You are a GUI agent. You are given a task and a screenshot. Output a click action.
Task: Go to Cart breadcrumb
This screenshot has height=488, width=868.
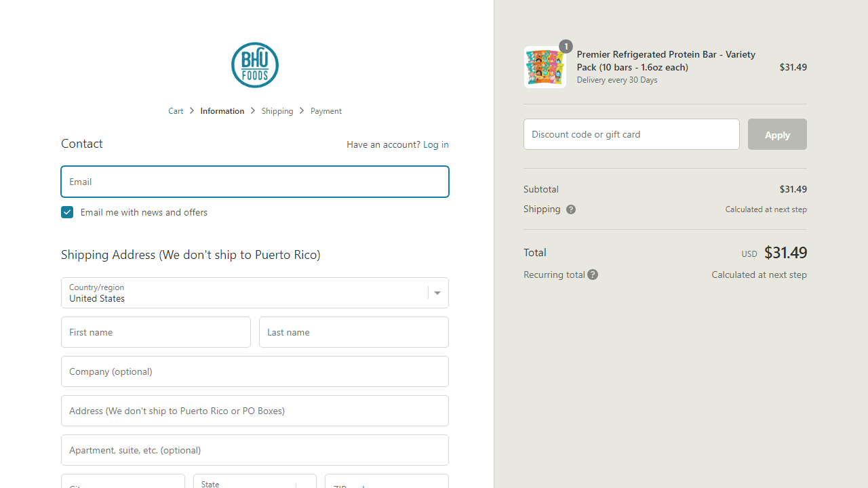[176, 111]
